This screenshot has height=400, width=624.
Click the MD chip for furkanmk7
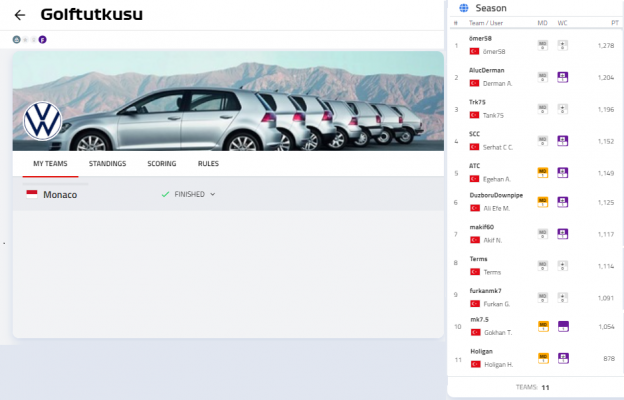tap(542, 298)
